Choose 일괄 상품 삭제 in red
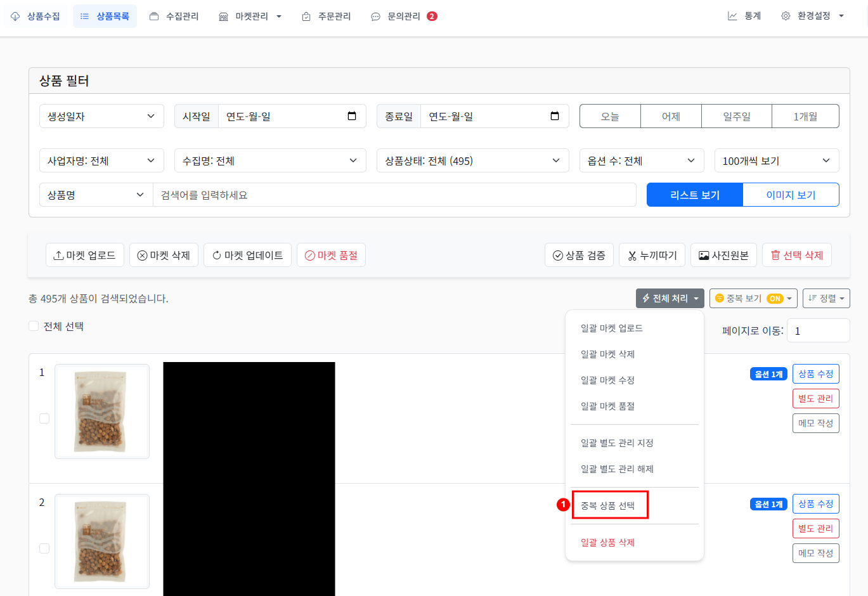868x596 pixels. point(635,542)
